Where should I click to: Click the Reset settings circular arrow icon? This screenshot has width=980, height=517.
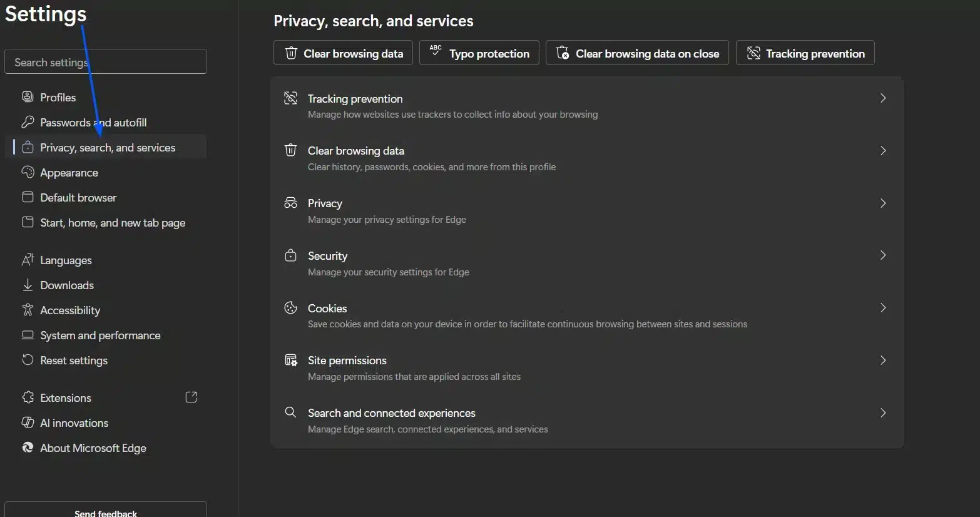click(28, 359)
